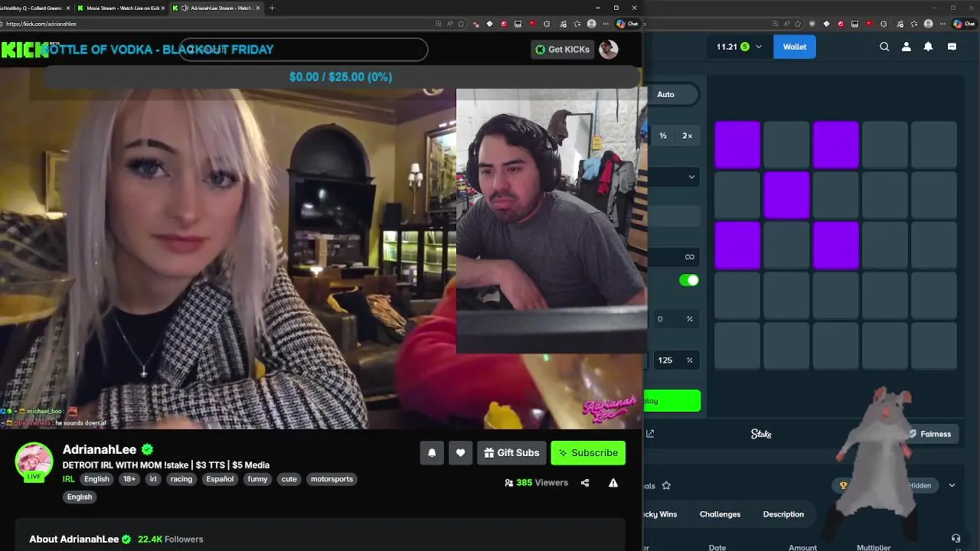The image size is (980, 551).
Task: Click the Fairness button
Action: tap(929, 434)
